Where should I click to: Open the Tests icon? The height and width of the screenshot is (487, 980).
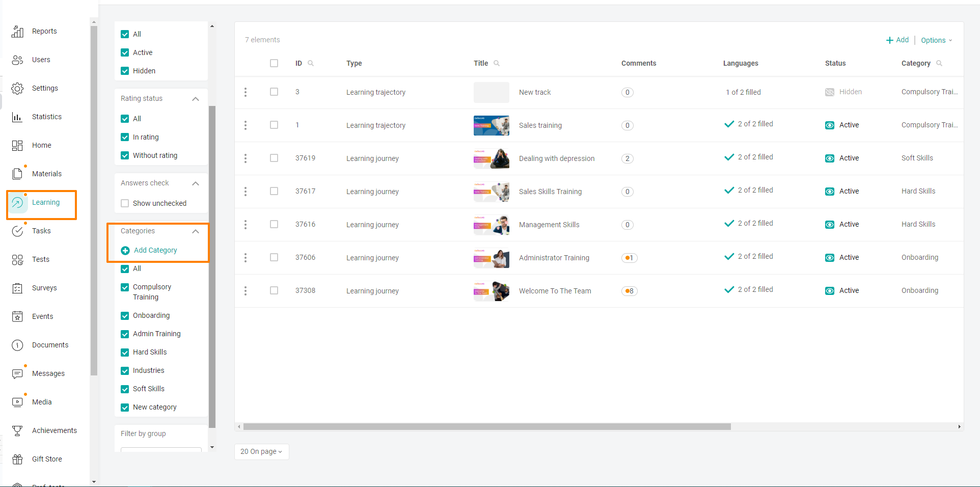(x=17, y=260)
